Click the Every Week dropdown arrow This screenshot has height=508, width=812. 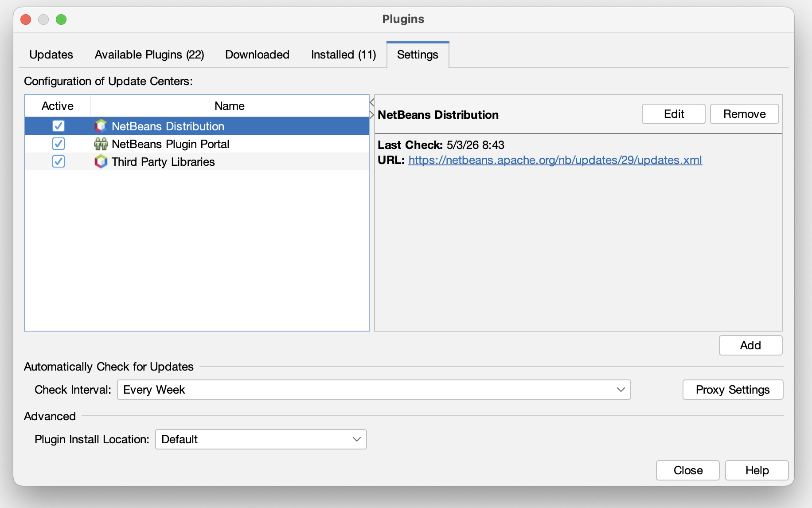pyautogui.click(x=621, y=390)
